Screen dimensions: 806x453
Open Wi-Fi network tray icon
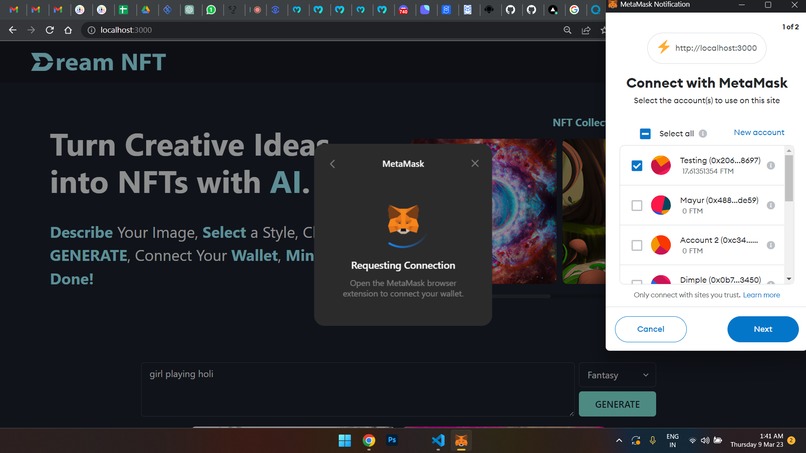[692, 441]
